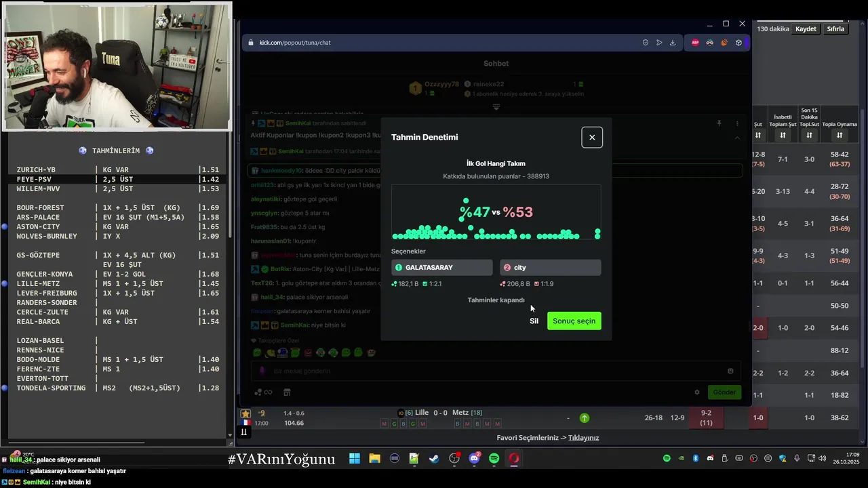Open File Explorer from the taskbar
Viewport: 868px width, 488px height.
click(374, 459)
